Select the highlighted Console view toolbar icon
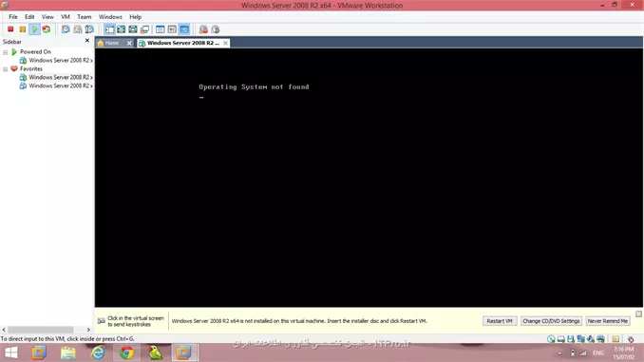 184,29
